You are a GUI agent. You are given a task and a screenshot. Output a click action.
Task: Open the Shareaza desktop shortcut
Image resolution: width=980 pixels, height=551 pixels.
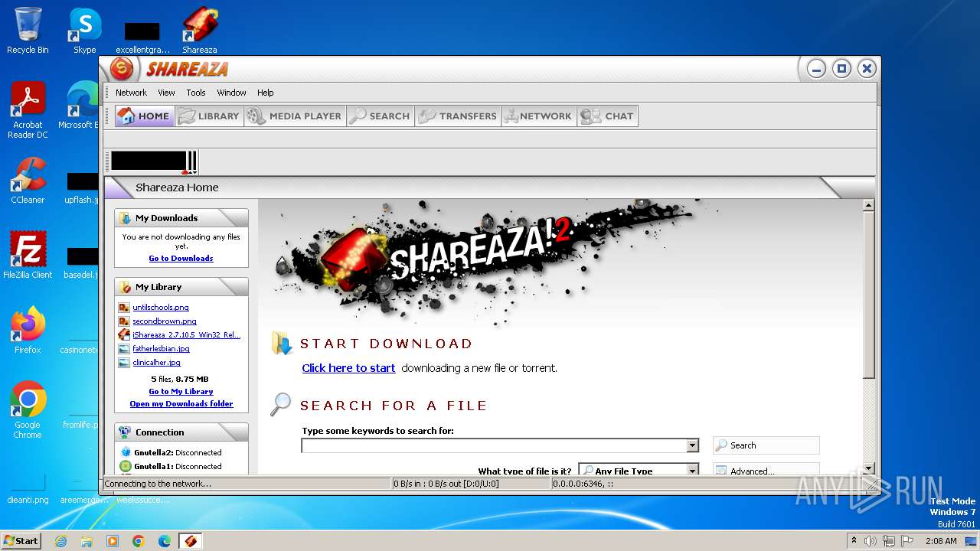pyautogui.click(x=200, y=31)
